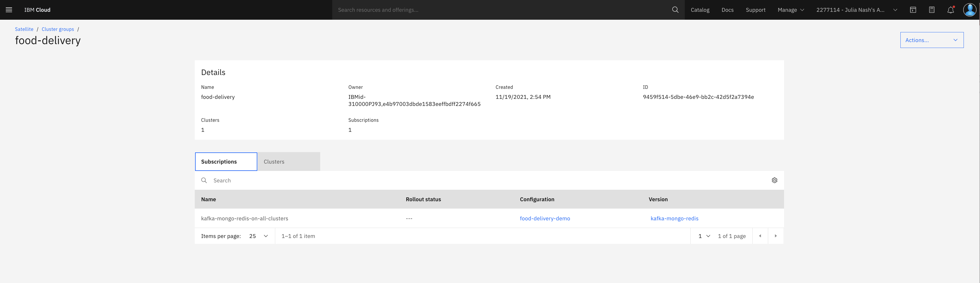980x283 pixels.
Task: Open kafka-mongo-redis version link
Action: tap(674, 219)
